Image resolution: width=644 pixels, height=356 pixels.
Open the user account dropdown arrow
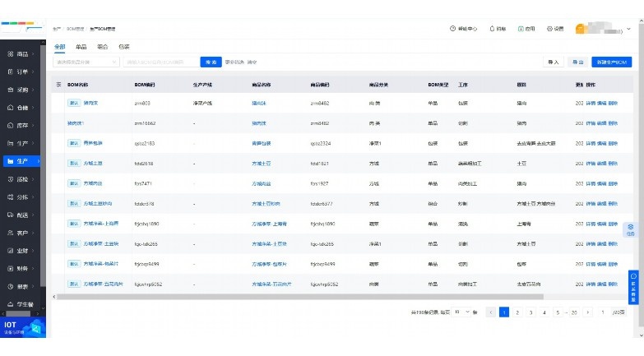tap(628, 29)
